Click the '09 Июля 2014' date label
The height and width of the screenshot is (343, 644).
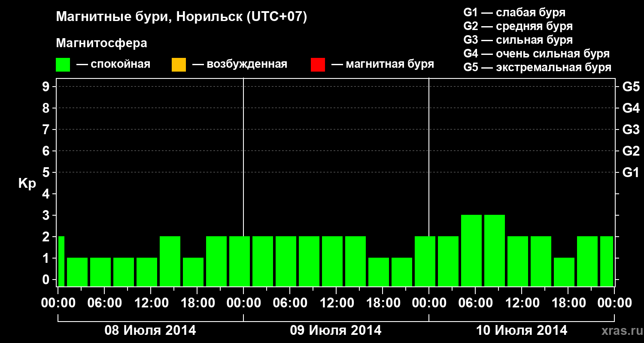(336, 331)
